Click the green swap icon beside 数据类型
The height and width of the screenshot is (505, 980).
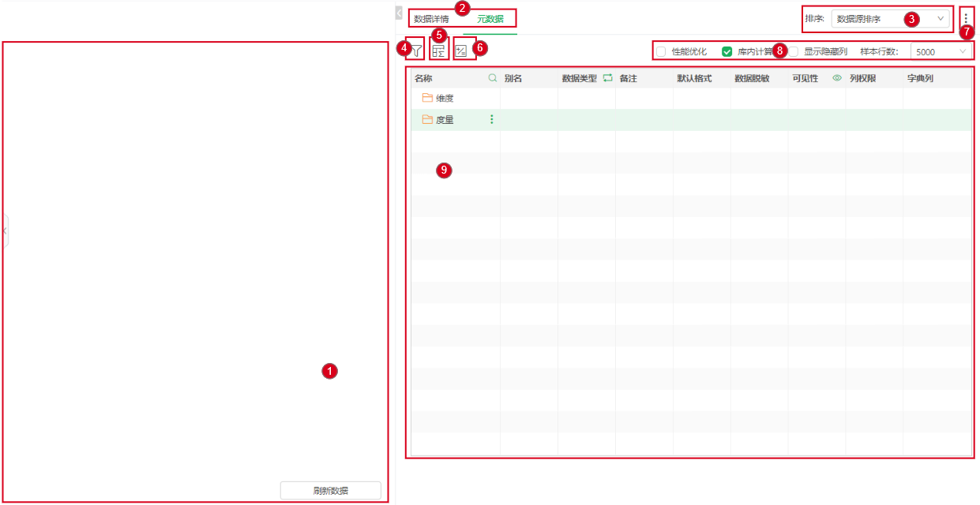pos(608,78)
